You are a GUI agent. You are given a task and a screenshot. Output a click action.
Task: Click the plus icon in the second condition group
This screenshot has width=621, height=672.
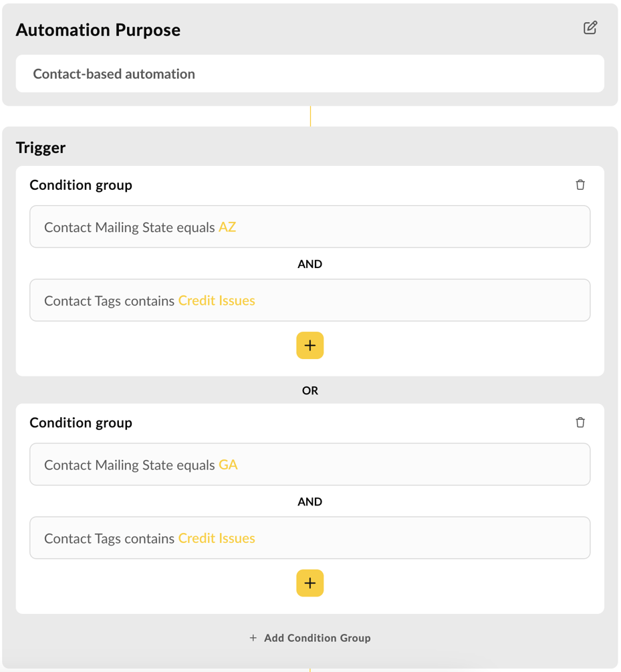[x=309, y=583]
